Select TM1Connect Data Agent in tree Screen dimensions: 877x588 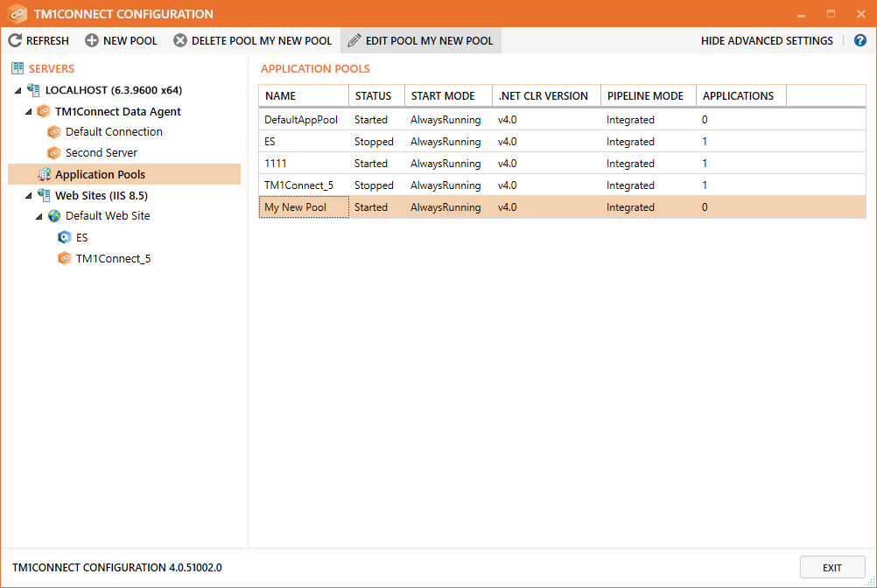click(x=118, y=111)
